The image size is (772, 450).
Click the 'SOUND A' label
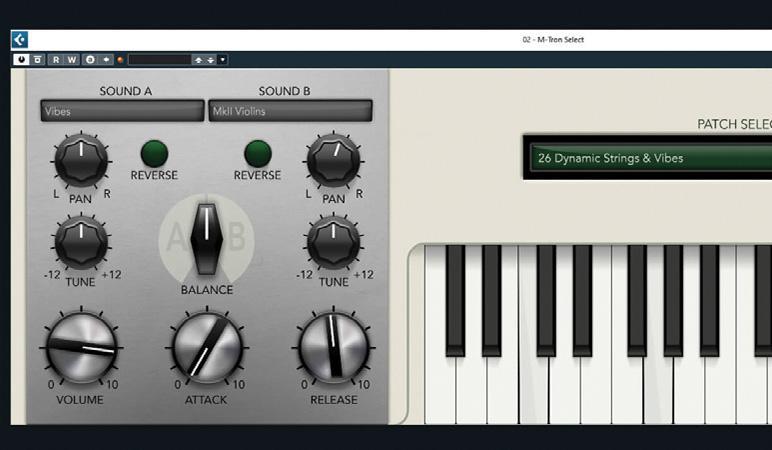[x=126, y=91]
